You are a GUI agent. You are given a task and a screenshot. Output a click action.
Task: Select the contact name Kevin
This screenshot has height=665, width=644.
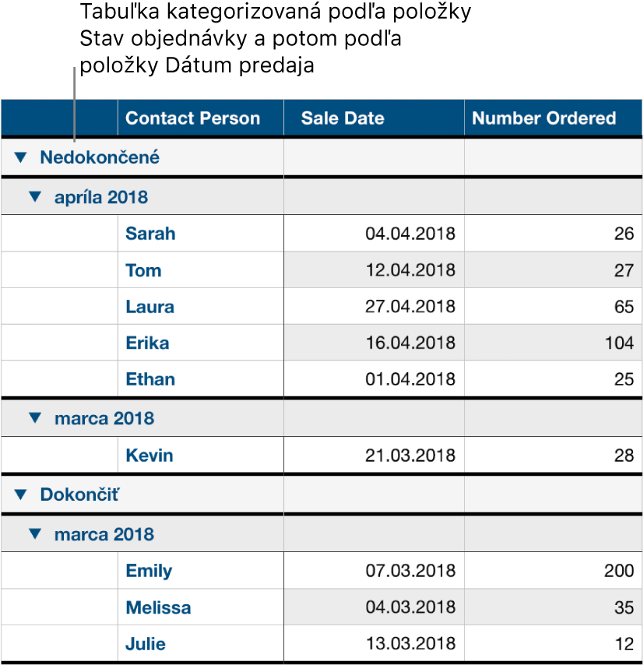(148, 455)
